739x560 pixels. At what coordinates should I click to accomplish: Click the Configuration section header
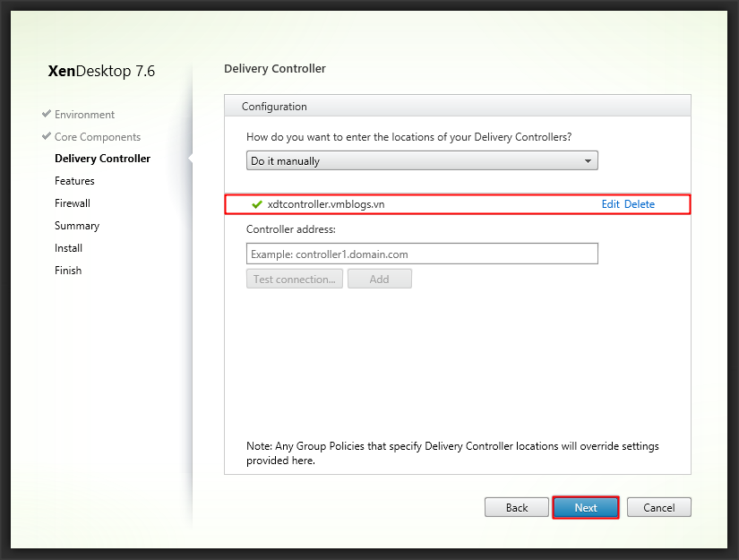[x=274, y=107]
